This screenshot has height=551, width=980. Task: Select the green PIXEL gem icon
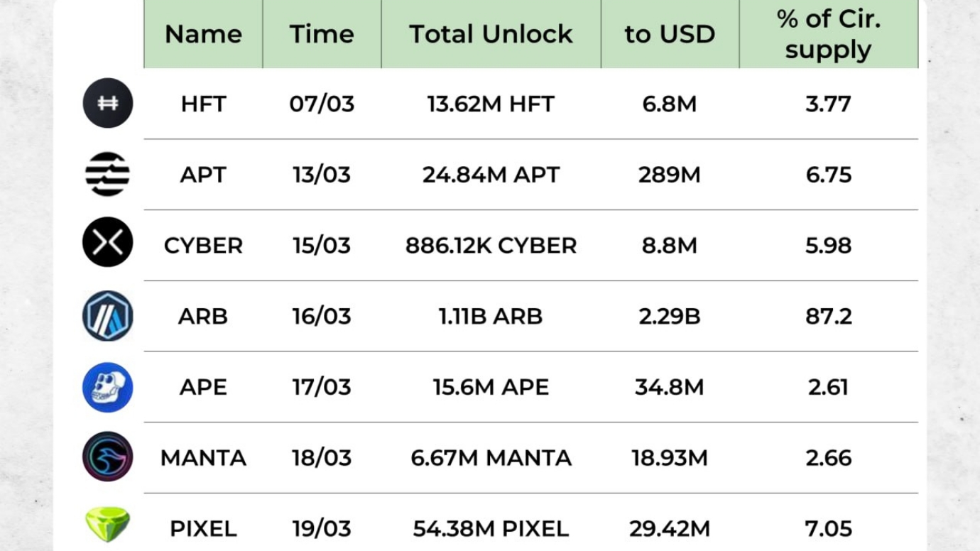tap(108, 525)
